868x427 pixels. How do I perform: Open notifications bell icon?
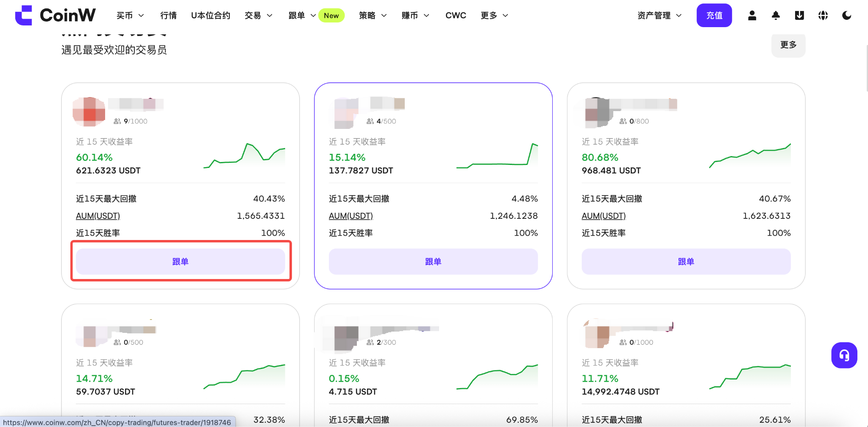point(776,15)
